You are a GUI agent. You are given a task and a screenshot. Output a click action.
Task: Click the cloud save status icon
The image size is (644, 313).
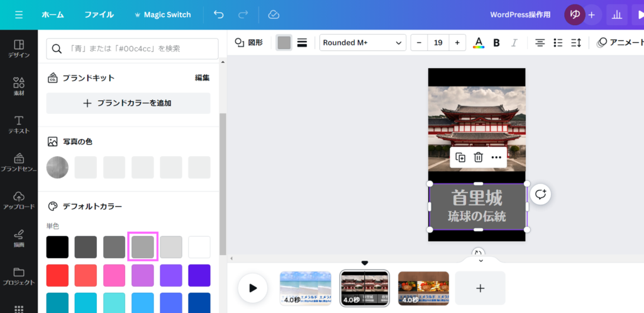coord(274,14)
